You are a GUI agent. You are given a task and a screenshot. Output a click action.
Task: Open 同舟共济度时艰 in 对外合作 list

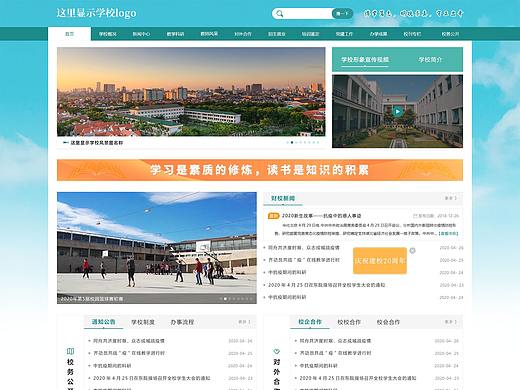(x=335, y=341)
